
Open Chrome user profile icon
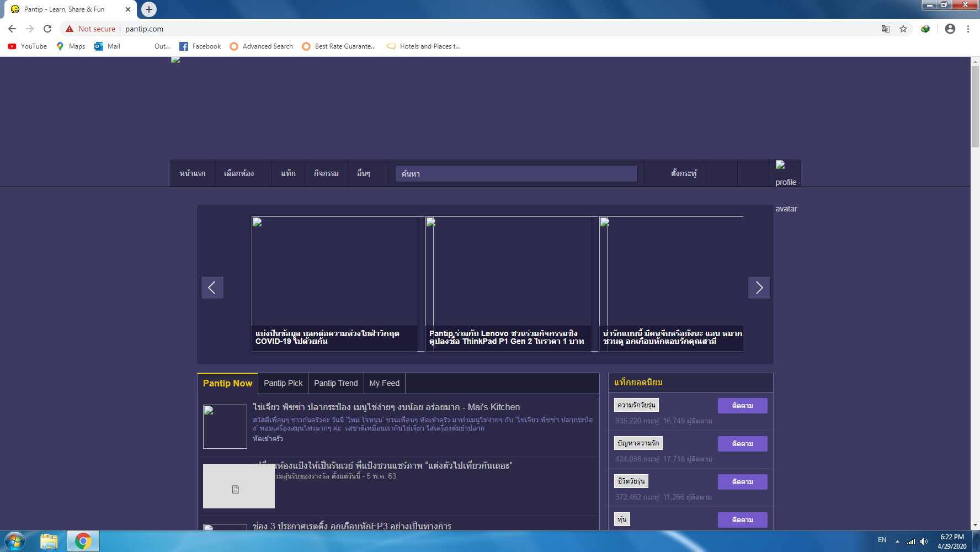tap(950, 29)
